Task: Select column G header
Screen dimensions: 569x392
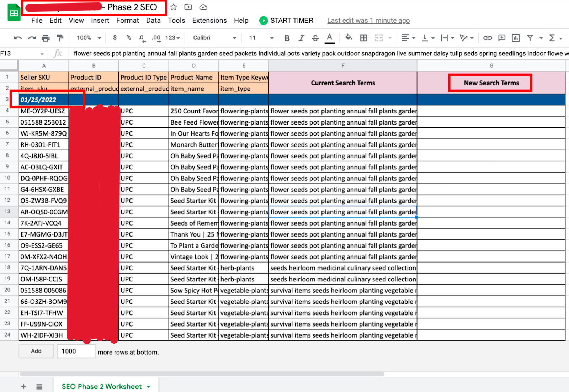Action: point(491,65)
